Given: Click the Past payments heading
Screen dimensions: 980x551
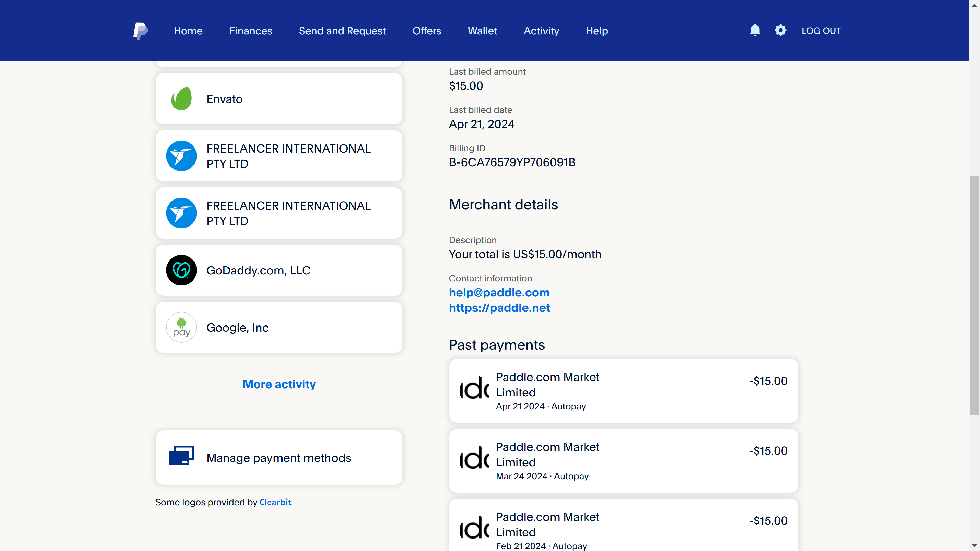Looking at the screenshot, I should 497,345.
